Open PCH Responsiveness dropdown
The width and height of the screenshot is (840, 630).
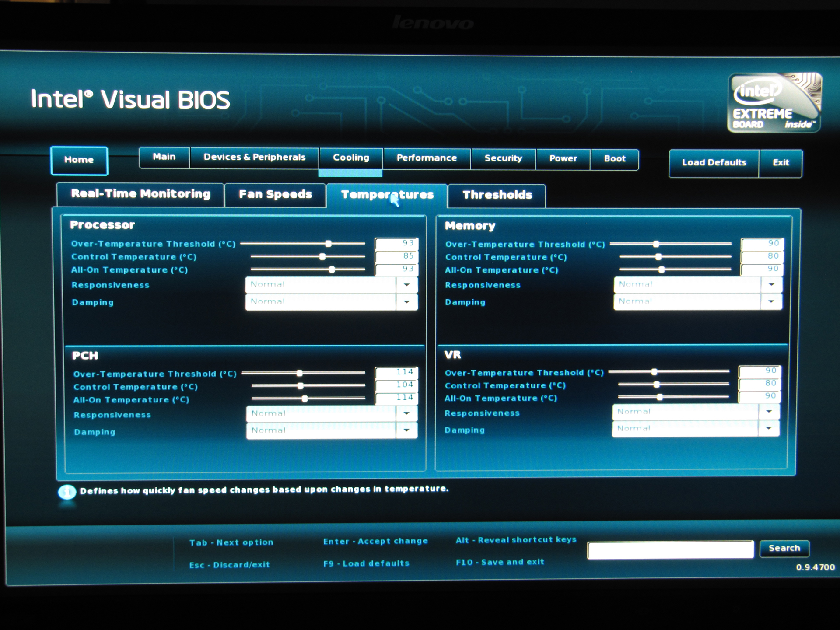click(332, 413)
